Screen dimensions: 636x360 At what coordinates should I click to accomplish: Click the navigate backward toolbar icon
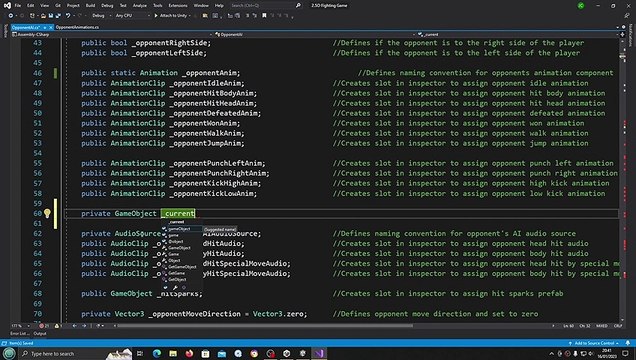[x=11, y=15]
